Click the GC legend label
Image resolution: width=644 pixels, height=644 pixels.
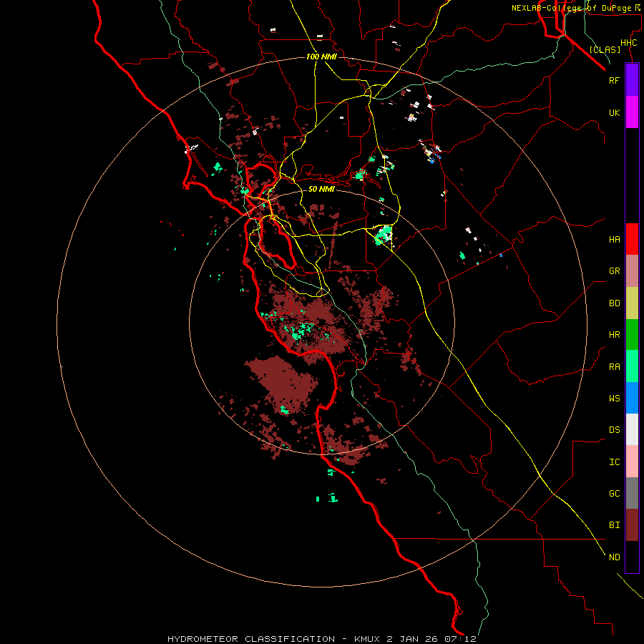point(614,494)
